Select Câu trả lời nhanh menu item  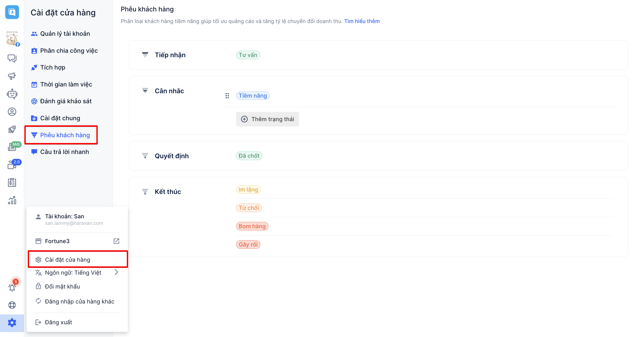[64, 152]
